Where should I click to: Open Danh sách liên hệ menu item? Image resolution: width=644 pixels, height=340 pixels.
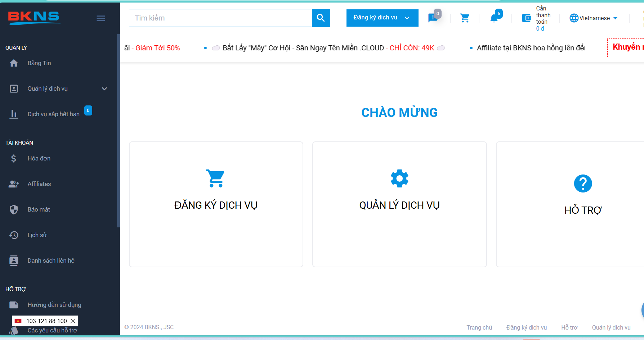click(x=51, y=260)
